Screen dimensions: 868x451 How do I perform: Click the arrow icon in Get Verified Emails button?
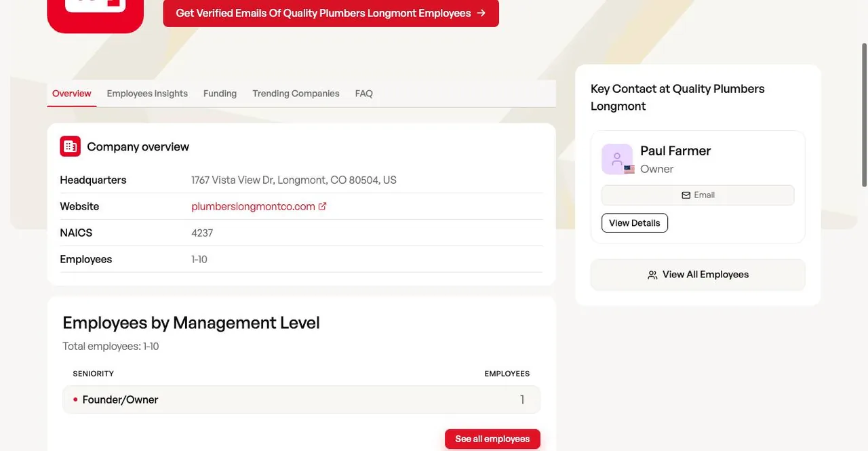click(481, 13)
